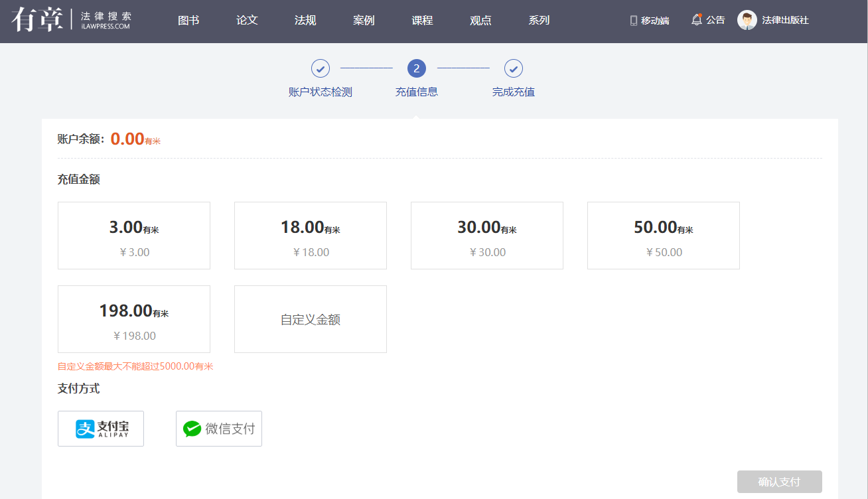868x499 pixels.
Task: Select WeChat Pay 微信支付 method
Action: [219, 429]
